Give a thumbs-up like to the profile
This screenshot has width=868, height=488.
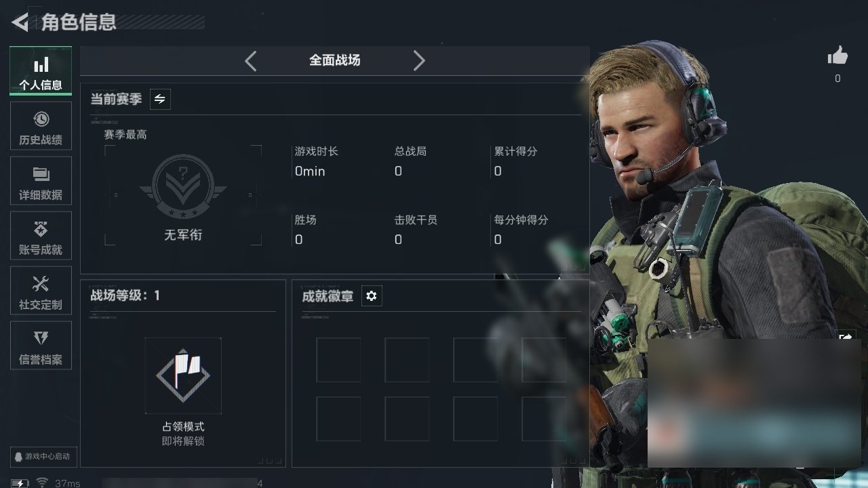tap(838, 56)
